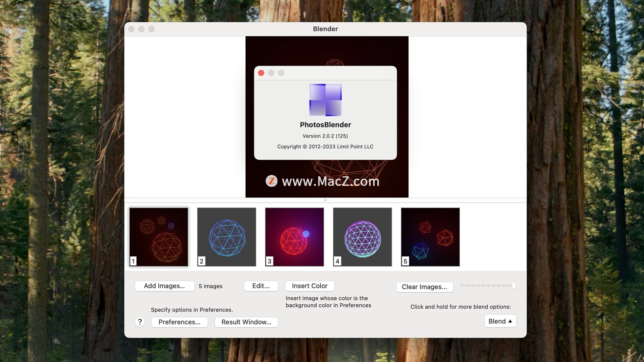Viewport: 644px width, 362px height.
Task: Click and hold the Blend dropdown button
Action: click(500, 321)
